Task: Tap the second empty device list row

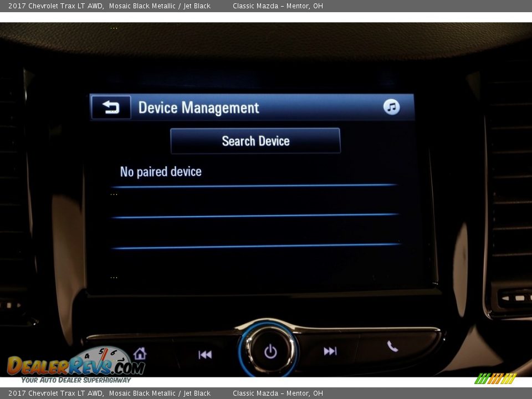Action: coord(255,202)
